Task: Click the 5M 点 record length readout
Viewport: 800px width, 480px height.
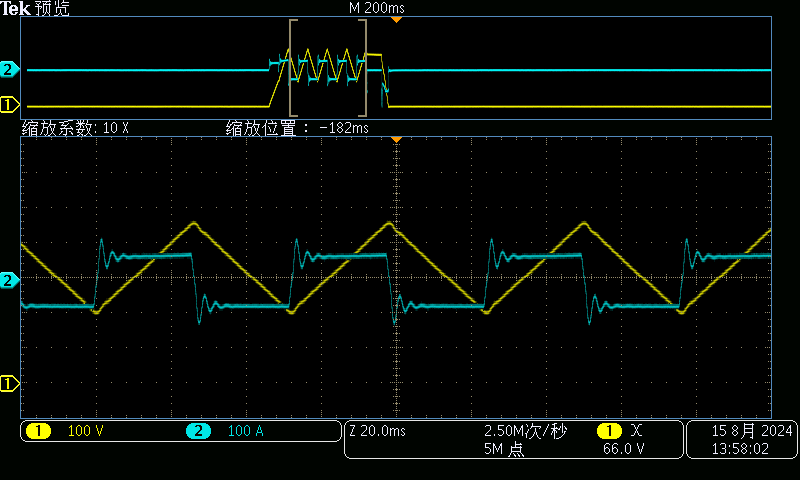Action: (504, 449)
